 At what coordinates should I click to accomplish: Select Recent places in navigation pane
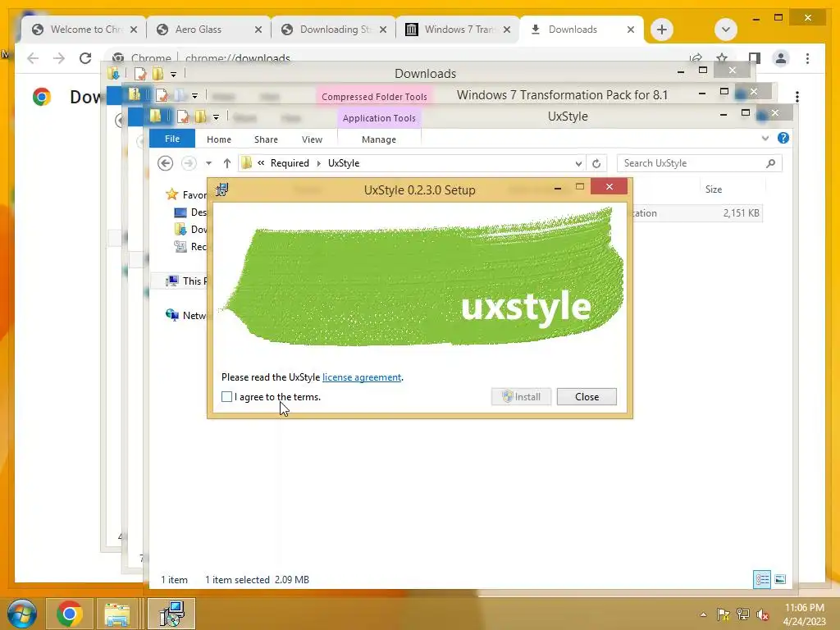point(190,246)
